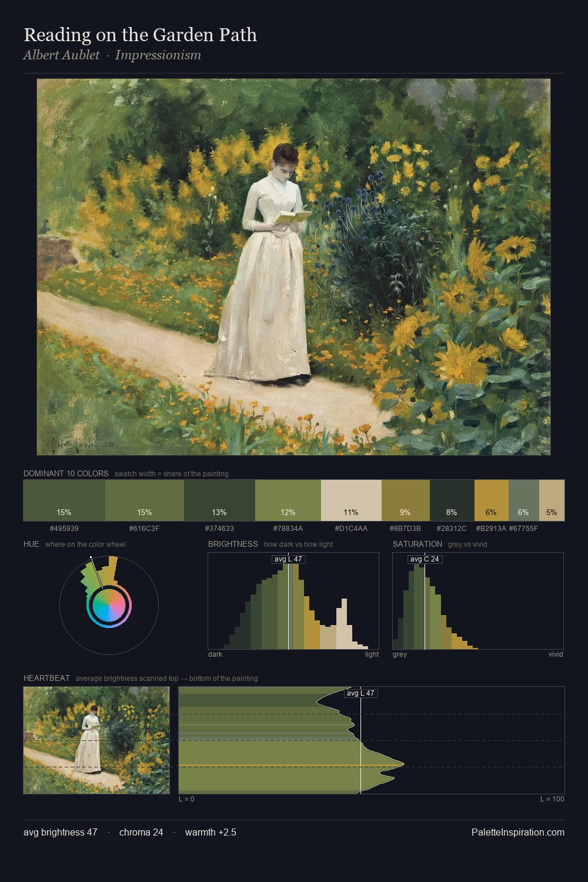Viewport: 588px width, 882px height.
Task: Click the brightness histogram chart
Action: [293, 601]
